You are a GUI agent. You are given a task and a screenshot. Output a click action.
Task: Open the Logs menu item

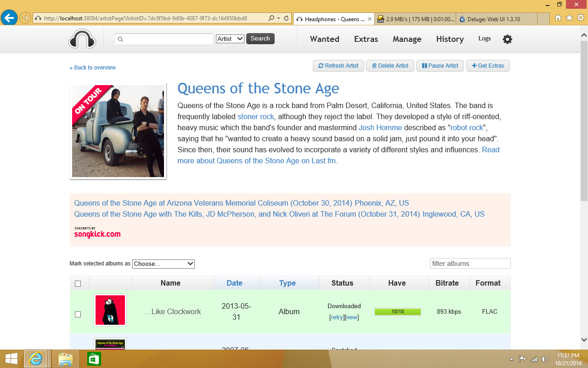tap(485, 39)
